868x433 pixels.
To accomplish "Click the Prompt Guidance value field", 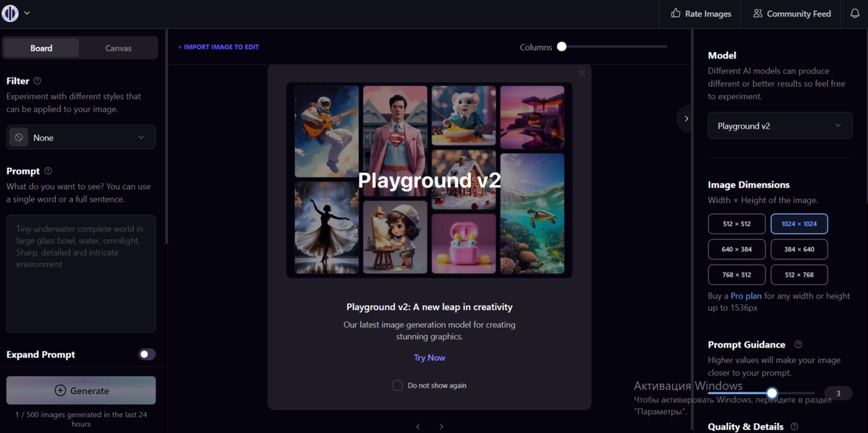I will [838, 393].
